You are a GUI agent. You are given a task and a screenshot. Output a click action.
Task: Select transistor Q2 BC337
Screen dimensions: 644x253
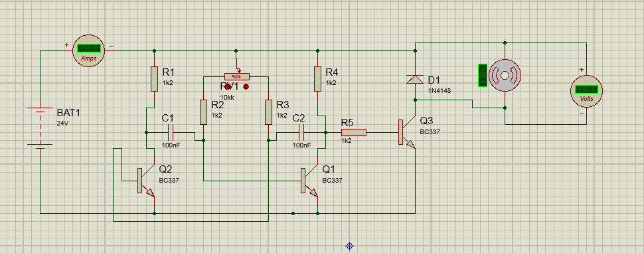(x=146, y=181)
